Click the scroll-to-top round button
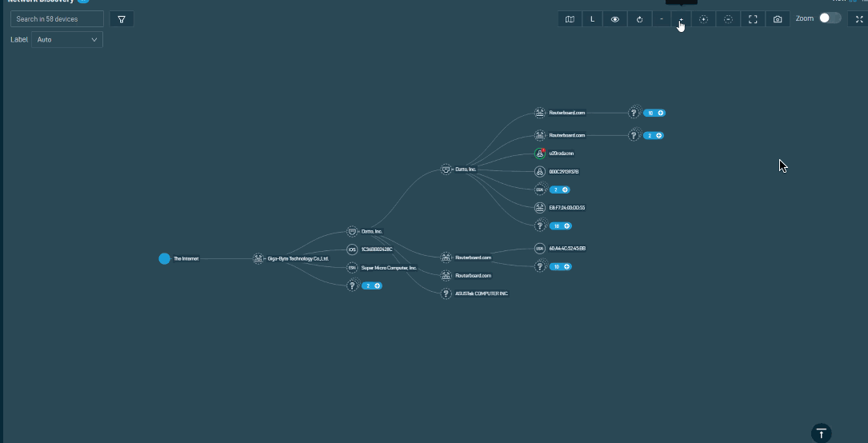The width and height of the screenshot is (868, 443). click(822, 433)
